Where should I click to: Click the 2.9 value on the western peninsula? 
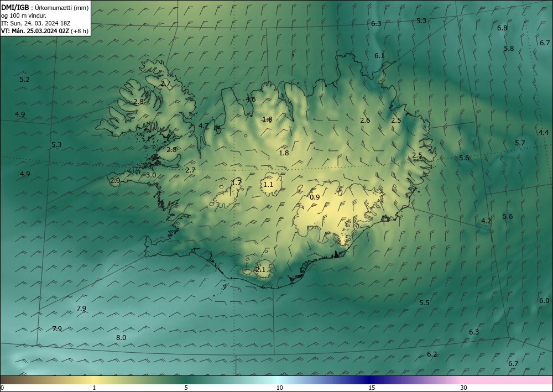pos(116,181)
